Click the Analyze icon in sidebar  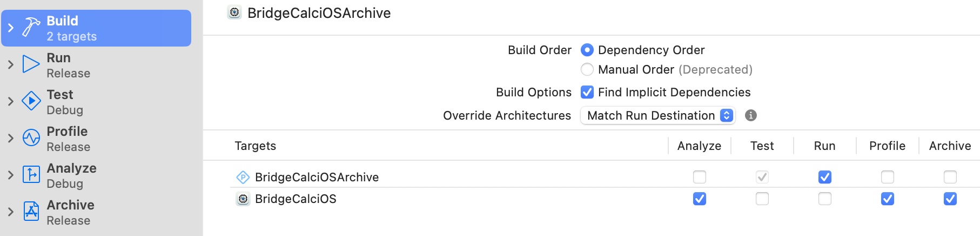click(x=31, y=175)
